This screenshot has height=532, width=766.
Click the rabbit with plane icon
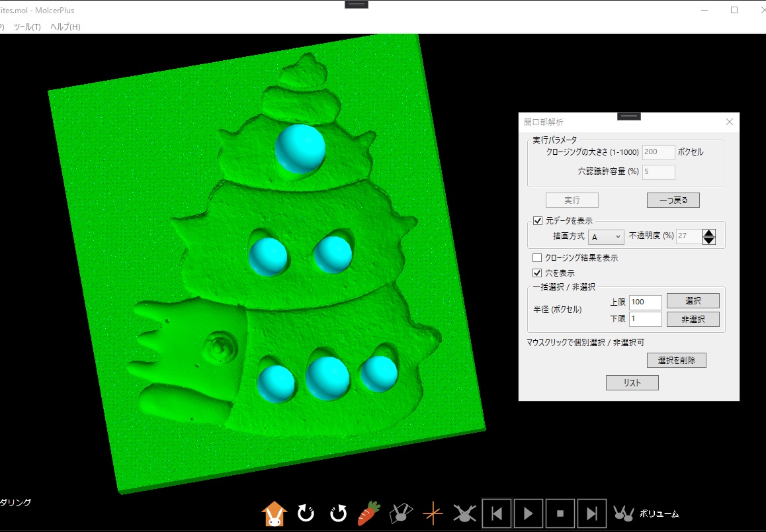point(401,513)
